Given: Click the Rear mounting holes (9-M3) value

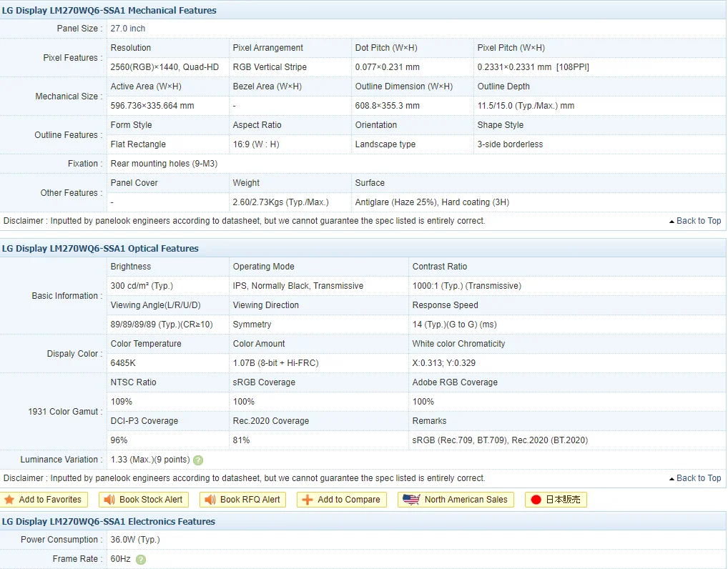Looking at the screenshot, I should (164, 164).
